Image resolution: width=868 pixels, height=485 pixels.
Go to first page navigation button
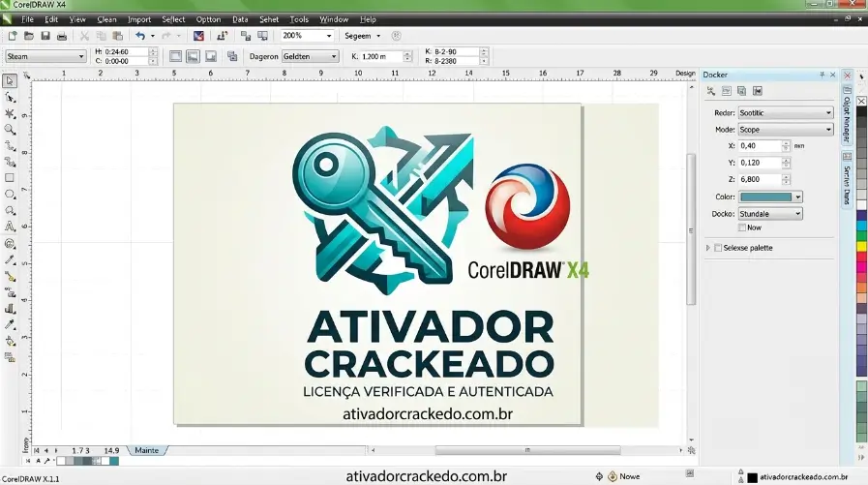click(37, 451)
